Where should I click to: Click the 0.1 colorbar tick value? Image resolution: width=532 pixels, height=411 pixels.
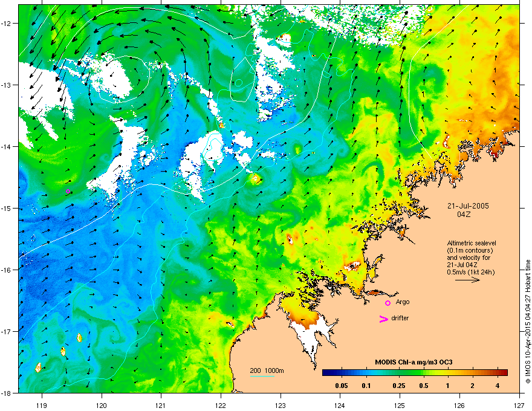[366, 386]
